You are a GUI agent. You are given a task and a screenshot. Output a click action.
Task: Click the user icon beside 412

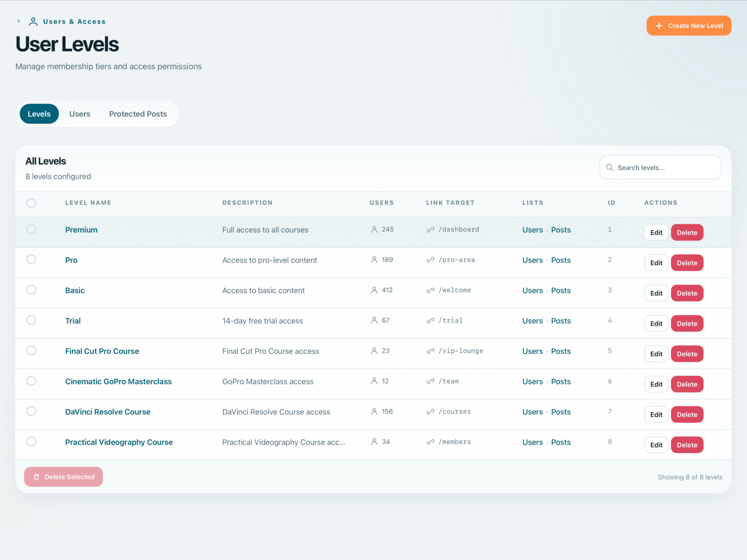pyautogui.click(x=374, y=290)
